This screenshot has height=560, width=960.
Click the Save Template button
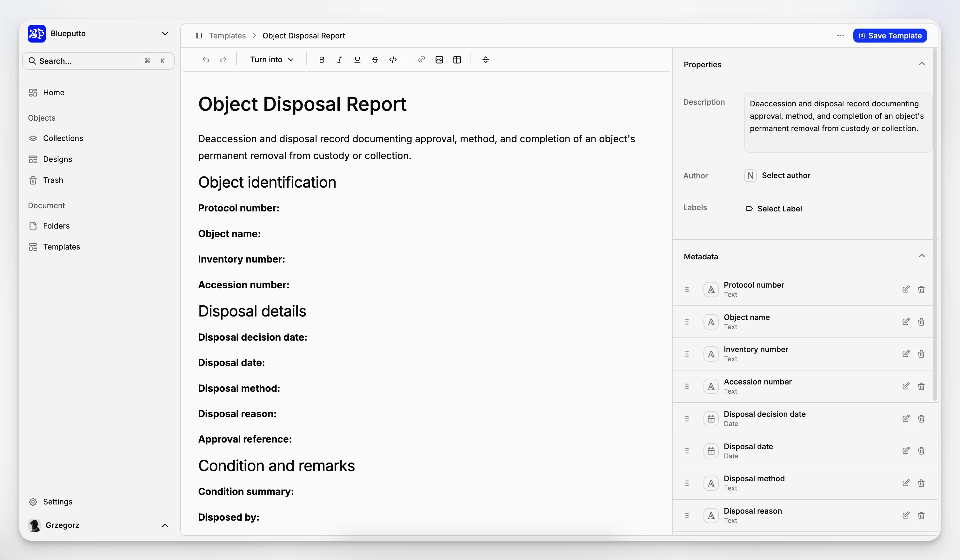pos(890,36)
